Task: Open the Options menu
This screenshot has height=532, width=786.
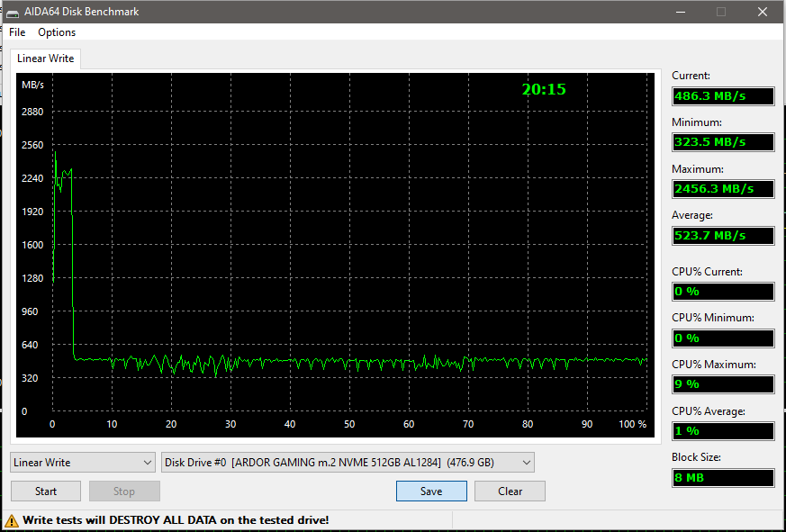Action: pos(57,32)
